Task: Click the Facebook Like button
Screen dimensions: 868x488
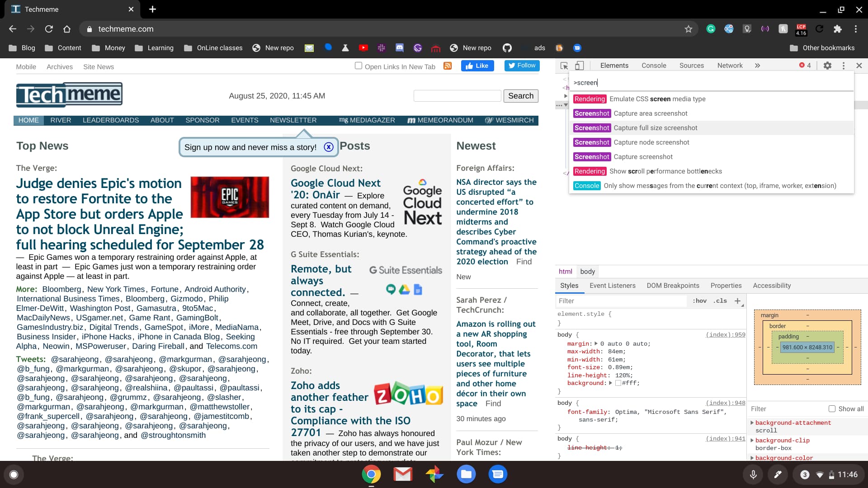Action: click(477, 66)
